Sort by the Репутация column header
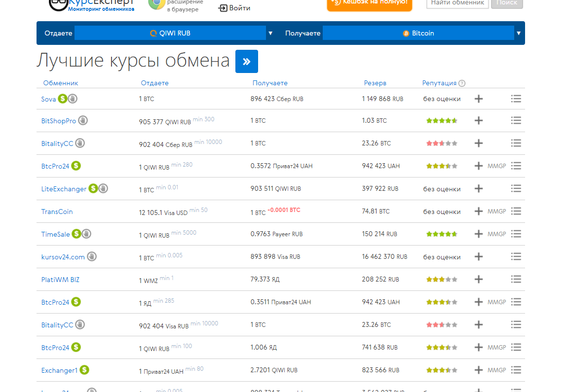 pos(439,83)
